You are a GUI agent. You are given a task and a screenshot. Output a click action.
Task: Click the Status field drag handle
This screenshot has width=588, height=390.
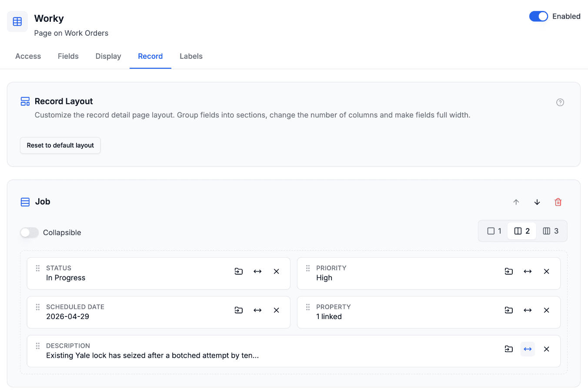(x=38, y=268)
